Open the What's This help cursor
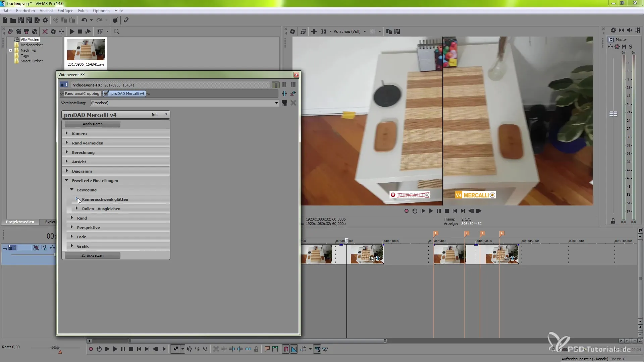Image resolution: width=644 pixels, height=362 pixels. pos(126,20)
